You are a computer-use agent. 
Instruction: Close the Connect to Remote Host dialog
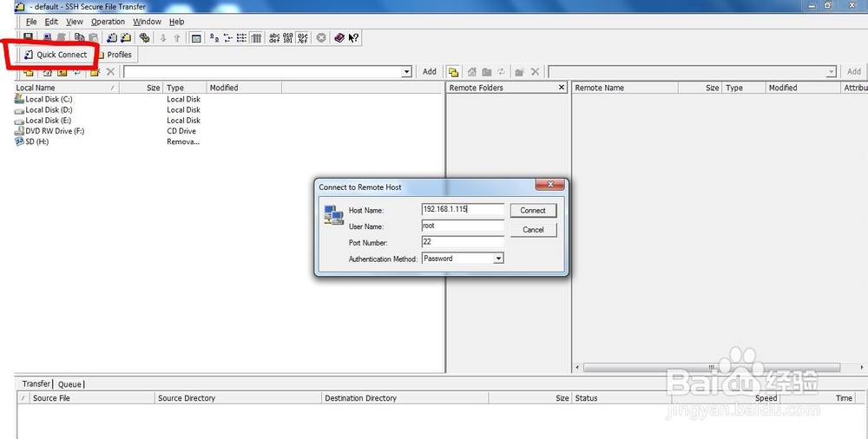coord(550,184)
